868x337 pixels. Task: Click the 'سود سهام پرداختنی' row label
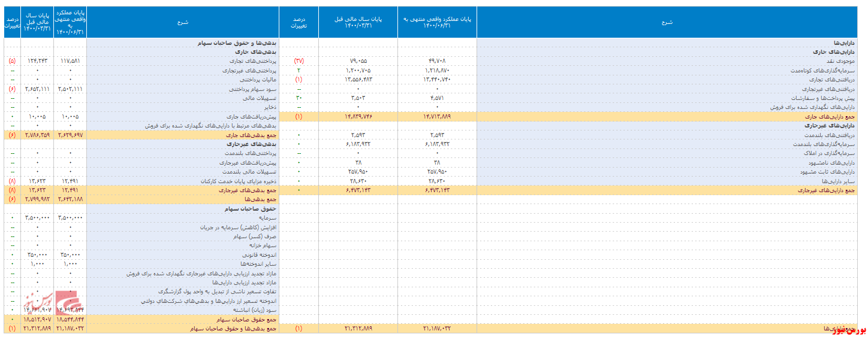(252, 89)
